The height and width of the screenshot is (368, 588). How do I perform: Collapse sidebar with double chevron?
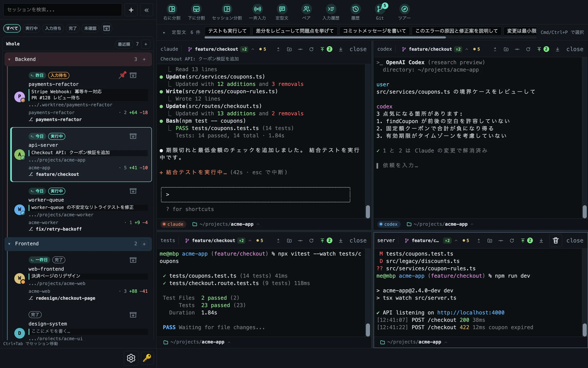click(x=147, y=10)
